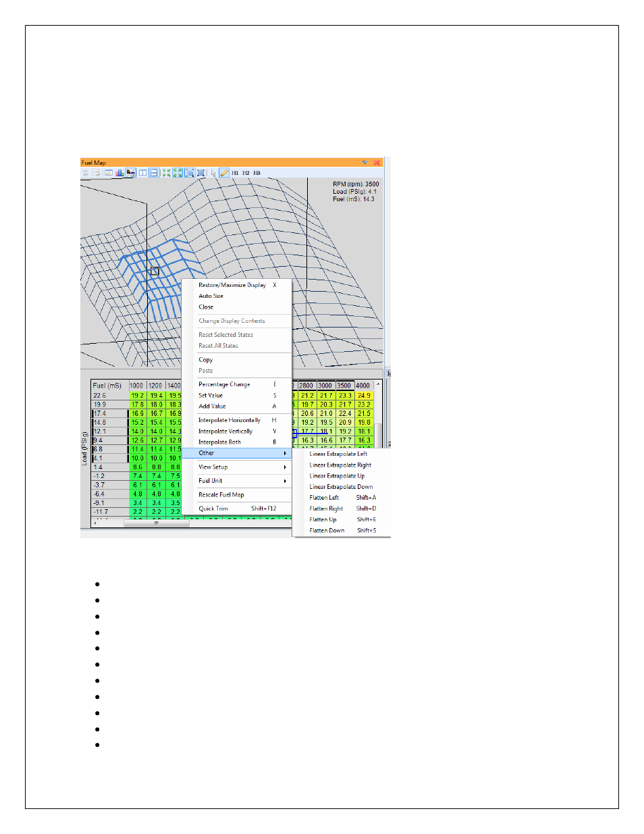
Task: Select cell 19.2 in the 1000 column
Action: pyautogui.click(x=138, y=396)
